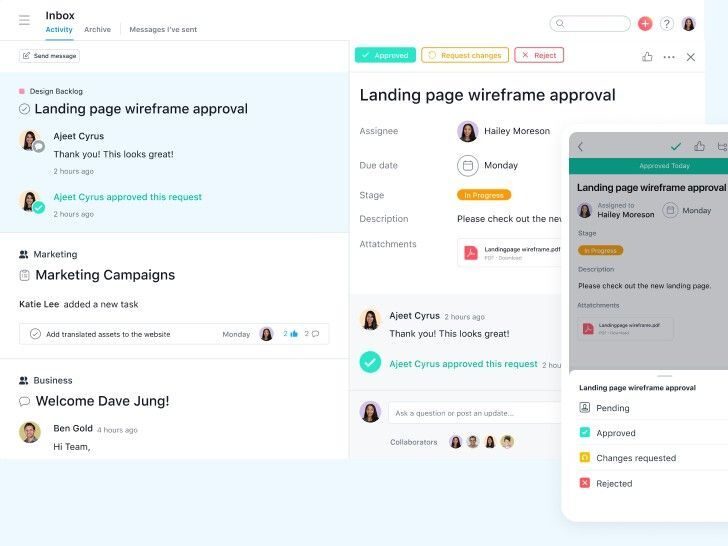Open the hamburger sidebar menu
The image size is (728, 546).
(24, 20)
